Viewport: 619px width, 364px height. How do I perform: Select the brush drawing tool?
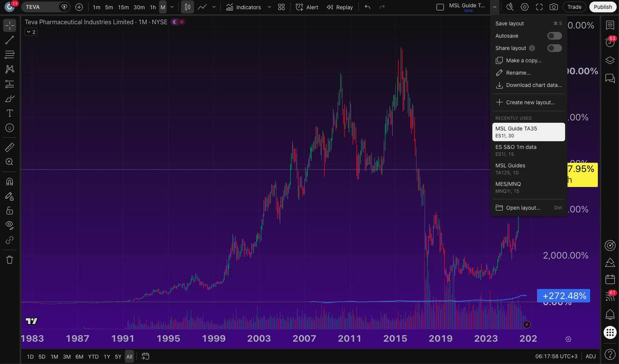coord(9,99)
